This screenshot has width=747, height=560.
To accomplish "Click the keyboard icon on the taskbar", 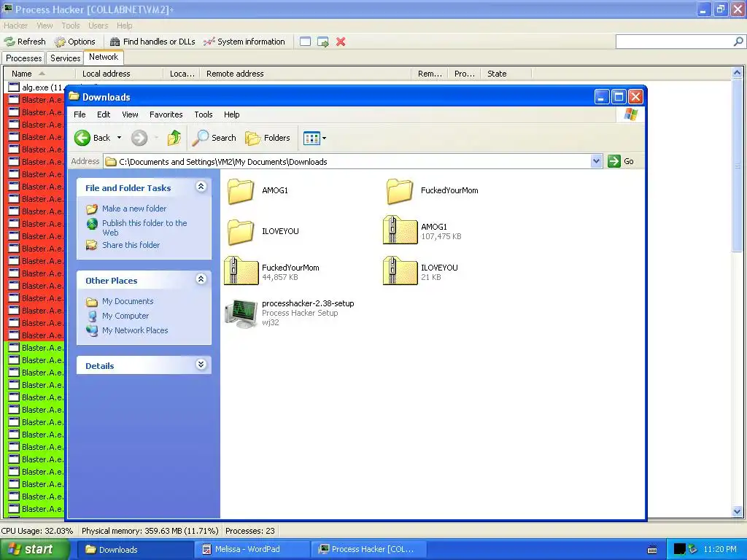I will pyautogui.click(x=652, y=550).
